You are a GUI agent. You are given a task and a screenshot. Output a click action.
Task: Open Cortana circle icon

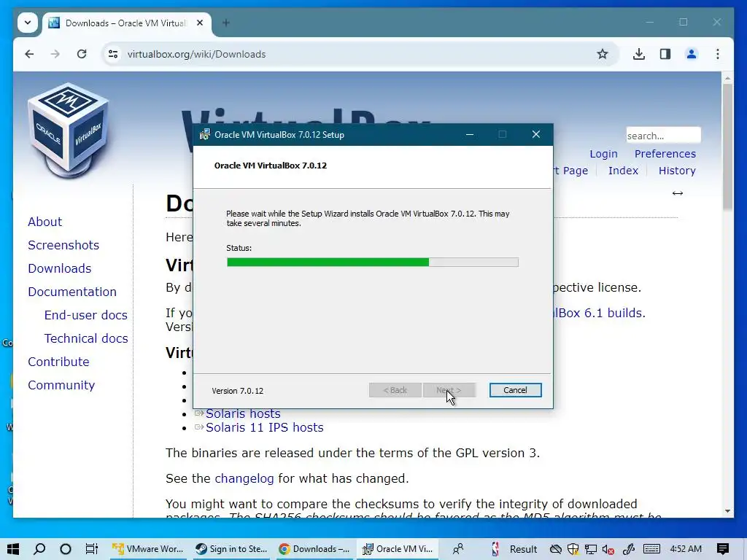(x=65, y=549)
